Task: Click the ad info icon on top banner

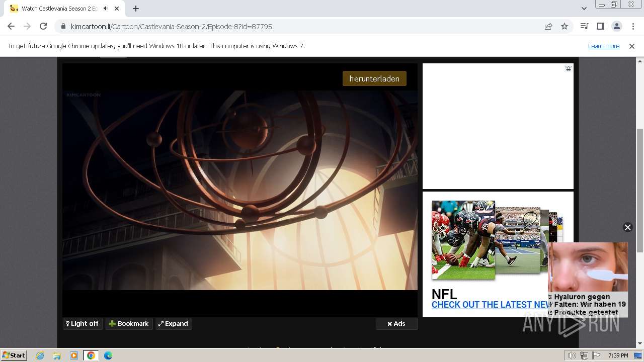Action: tap(568, 68)
